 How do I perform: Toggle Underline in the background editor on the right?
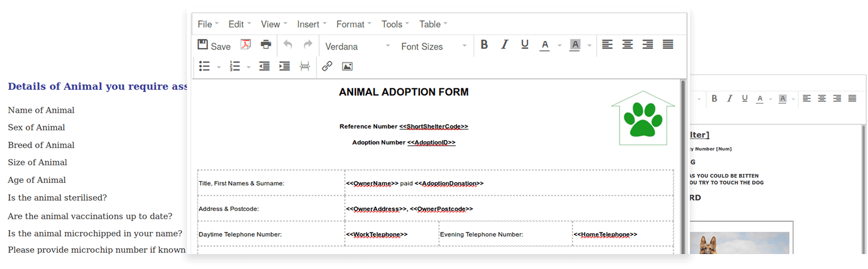click(744, 99)
